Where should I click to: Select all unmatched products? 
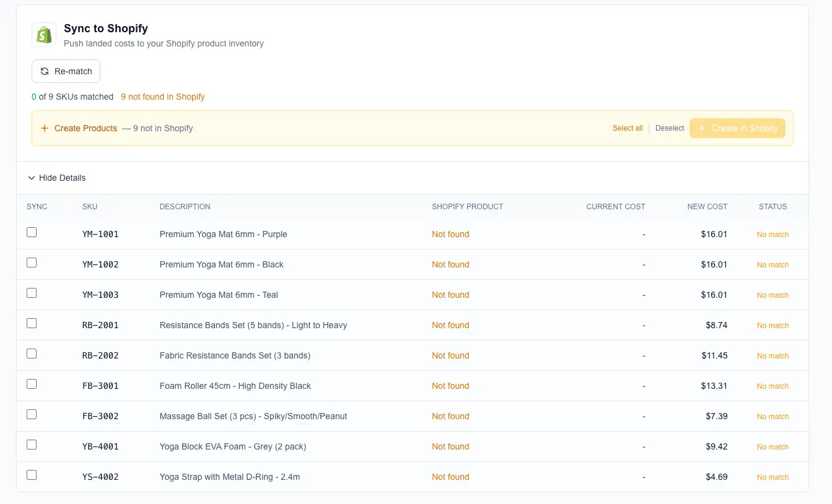[628, 128]
